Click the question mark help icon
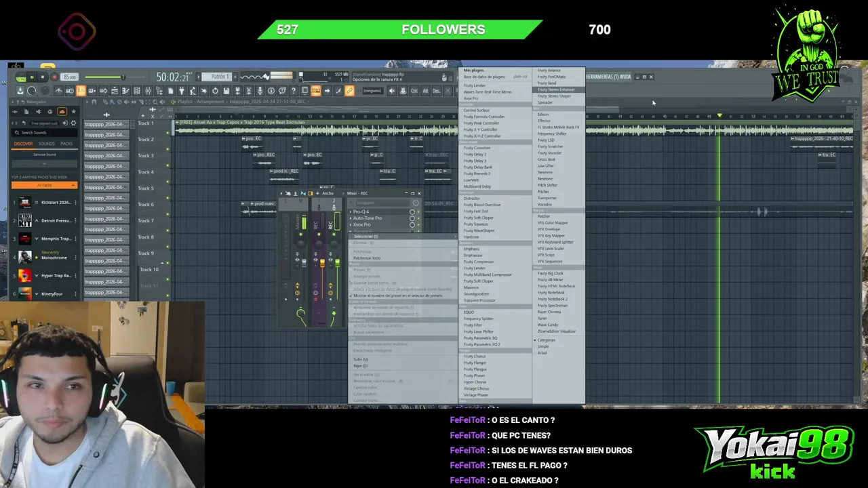Image resolution: width=868 pixels, height=488 pixels. [293, 91]
